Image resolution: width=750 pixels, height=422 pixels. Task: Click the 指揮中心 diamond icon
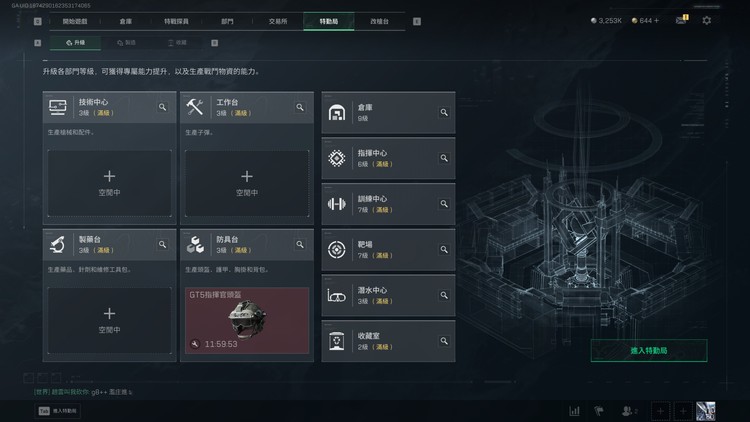pyautogui.click(x=337, y=158)
